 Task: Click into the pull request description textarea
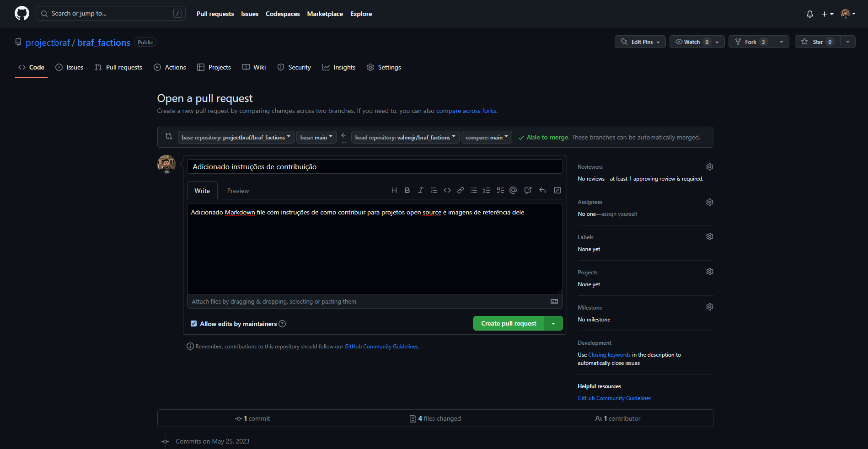coord(375,249)
